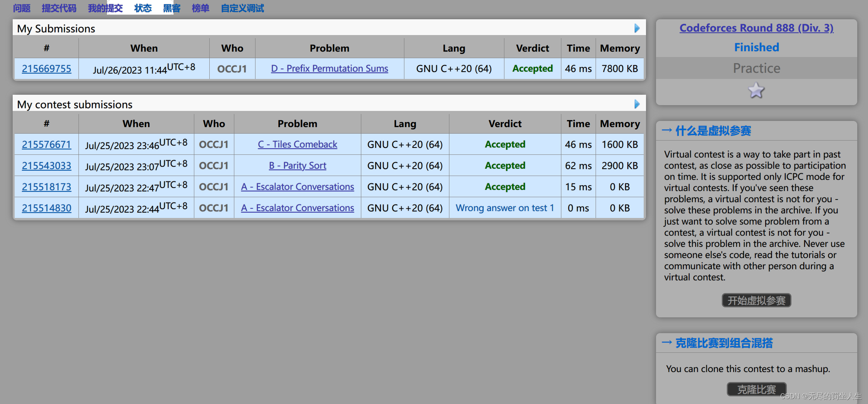Expand the My contest submissions arrow

coord(637,104)
